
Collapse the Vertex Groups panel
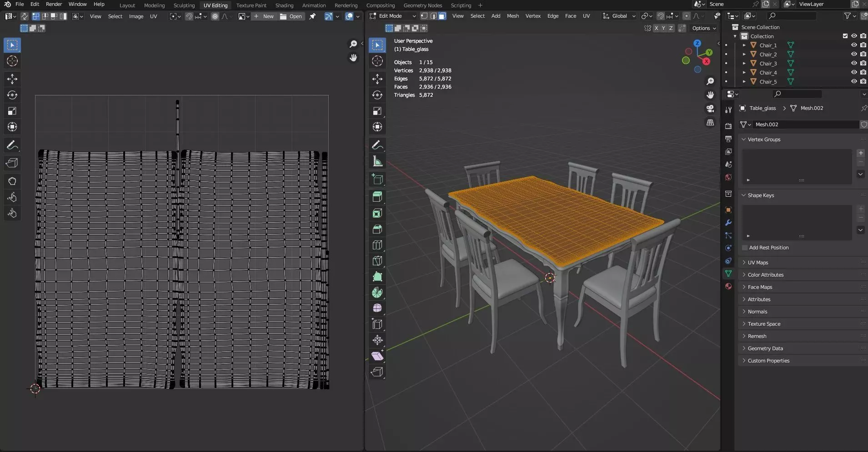[x=803, y=139]
